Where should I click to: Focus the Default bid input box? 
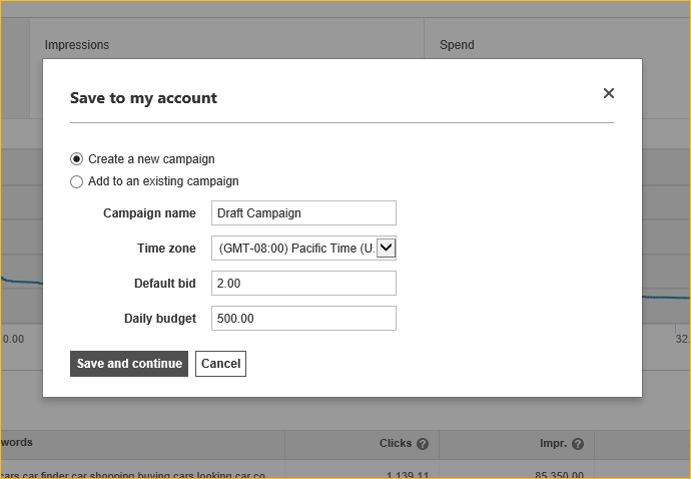point(304,283)
